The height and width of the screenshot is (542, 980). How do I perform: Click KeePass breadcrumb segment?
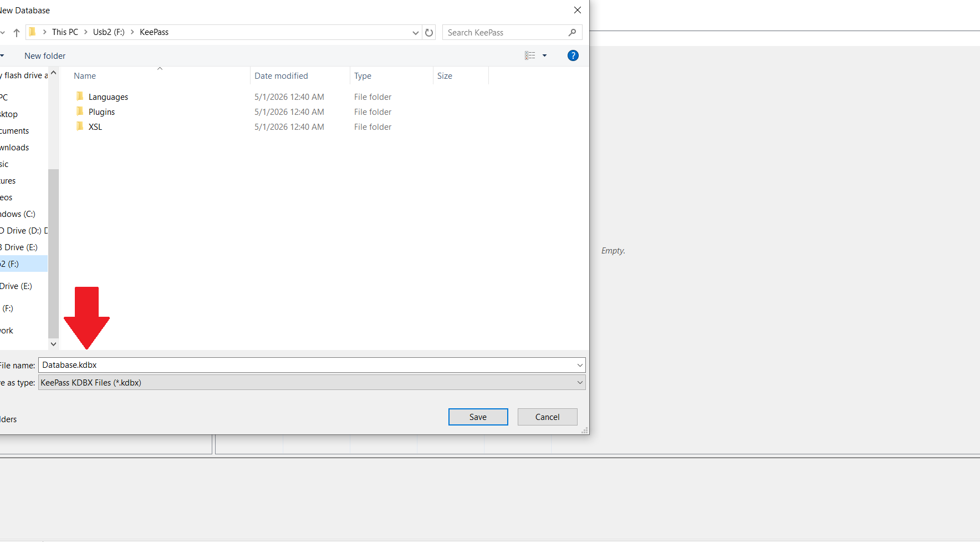click(x=154, y=32)
